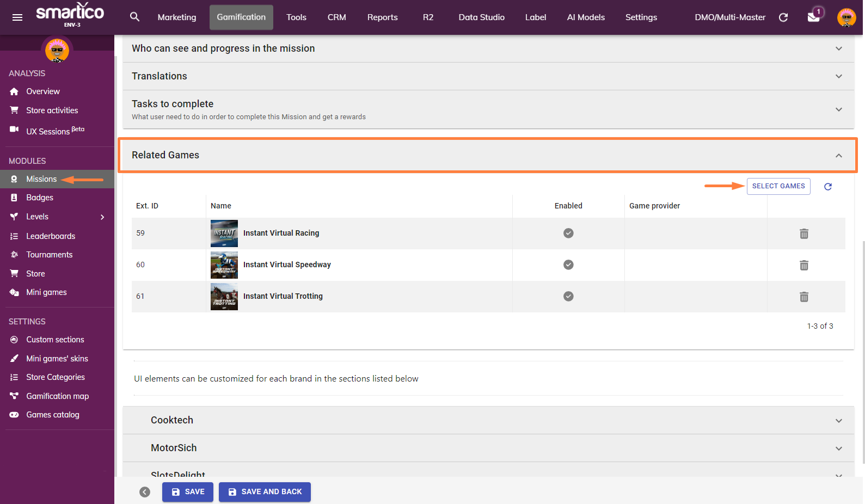Image resolution: width=865 pixels, height=504 pixels.
Task: Open the hamburger navigation menu
Action: point(17,17)
